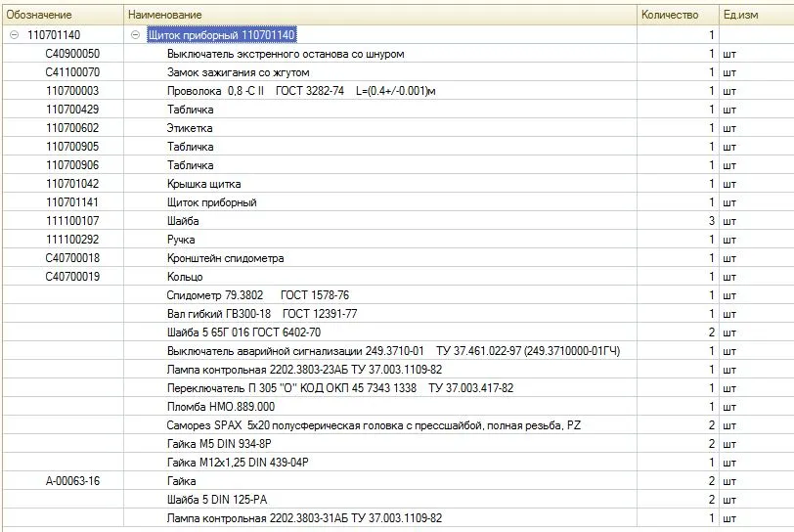
Task: Select Спидометр 79.3802 ГОСТ 1578-76 row
Action: (258, 295)
